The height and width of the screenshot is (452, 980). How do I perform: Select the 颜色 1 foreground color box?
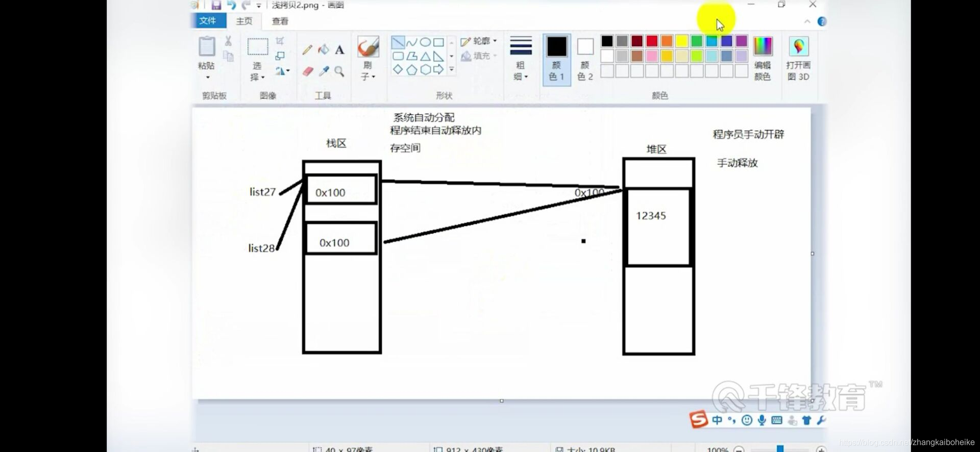tap(556, 60)
